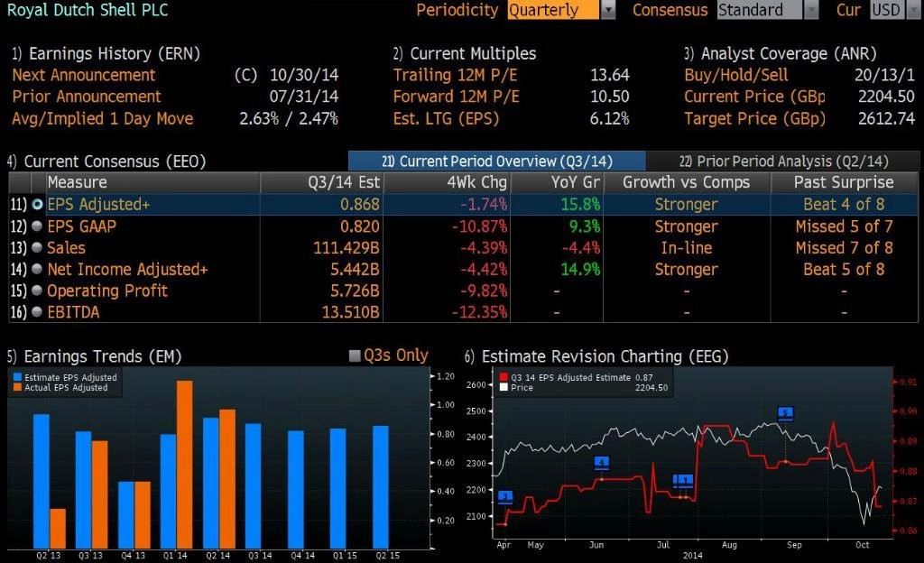Select the Sales row radio button
Screen dimensions: 924x563
37,248
